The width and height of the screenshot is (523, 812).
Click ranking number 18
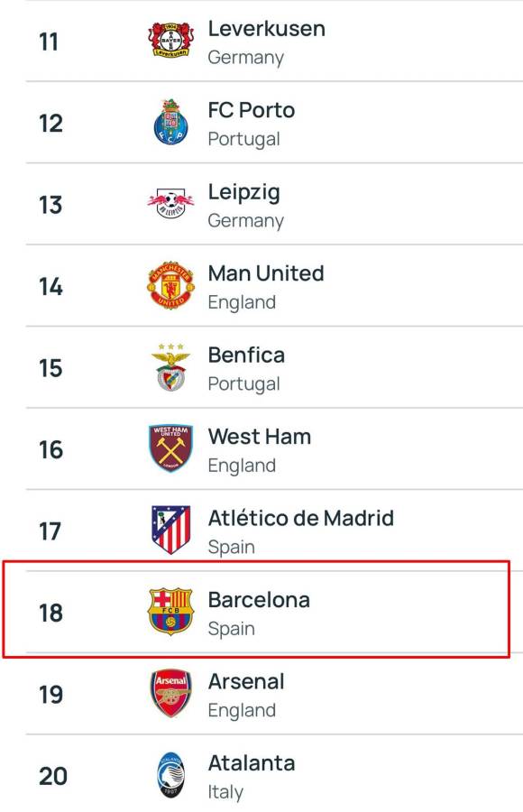tap(52, 611)
